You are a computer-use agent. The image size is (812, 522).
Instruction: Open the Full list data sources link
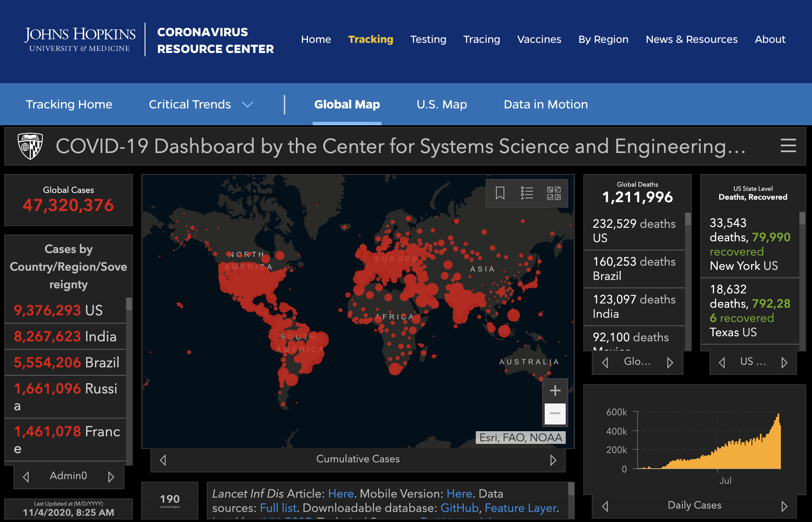pyautogui.click(x=278, y=508)
